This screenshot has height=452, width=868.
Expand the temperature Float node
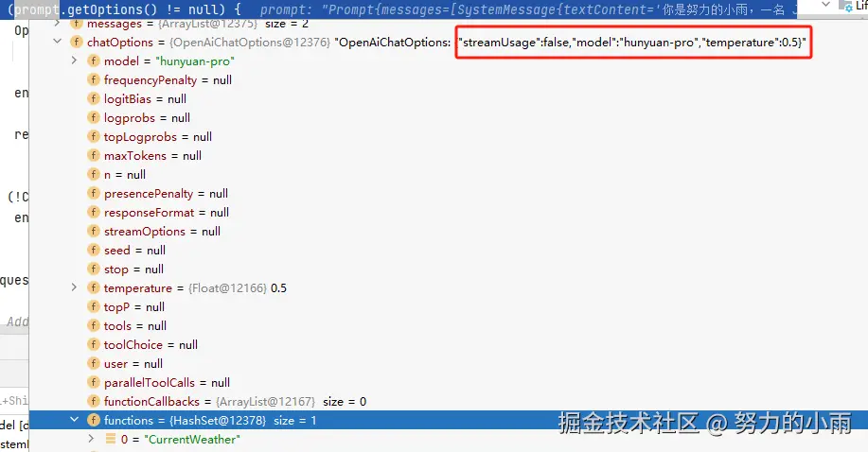click(74, 287)
